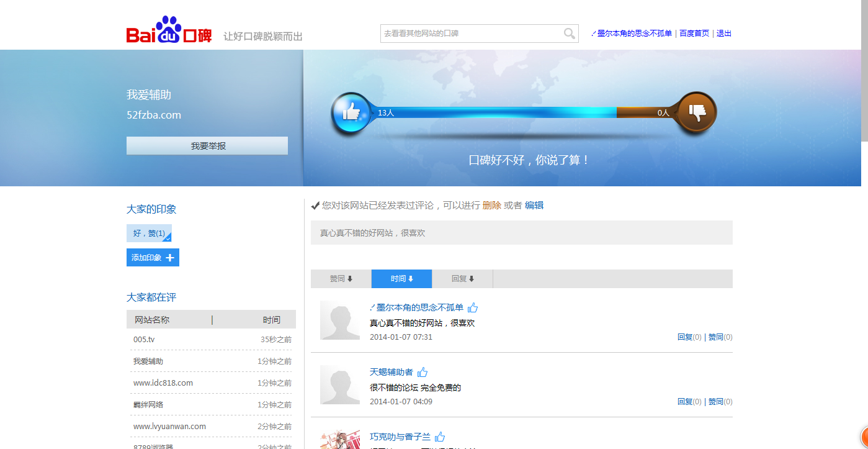
Task: Click the 我要举报 button
Action: click(x=207, y=146)
